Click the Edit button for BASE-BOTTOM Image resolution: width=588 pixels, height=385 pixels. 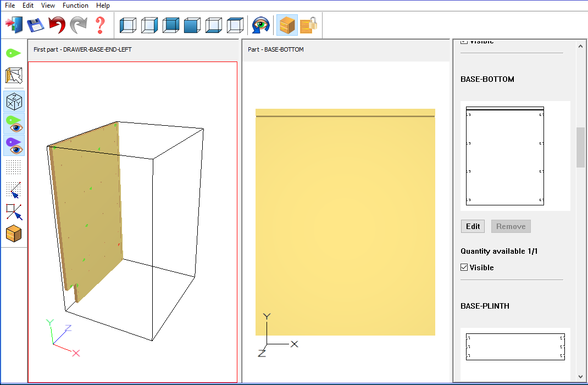pos(473,226)
